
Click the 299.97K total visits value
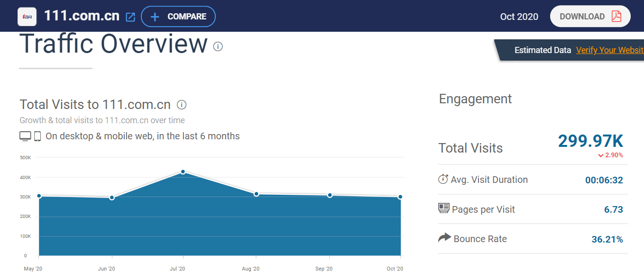tap(590, 141)
